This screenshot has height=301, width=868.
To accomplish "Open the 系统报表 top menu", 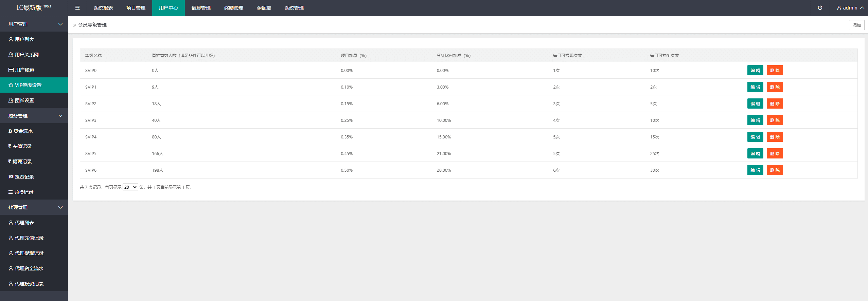I will (103, 8).
